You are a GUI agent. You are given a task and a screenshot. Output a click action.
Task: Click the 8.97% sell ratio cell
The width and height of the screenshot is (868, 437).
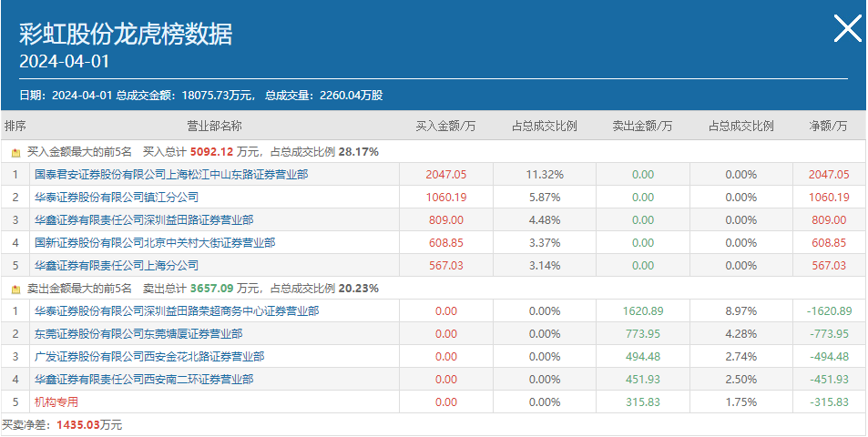click(x=741, y=310)
